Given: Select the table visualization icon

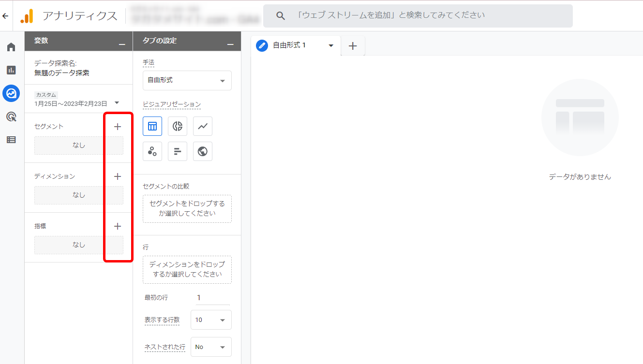Looking at the screenshot, I should [152, 126].
